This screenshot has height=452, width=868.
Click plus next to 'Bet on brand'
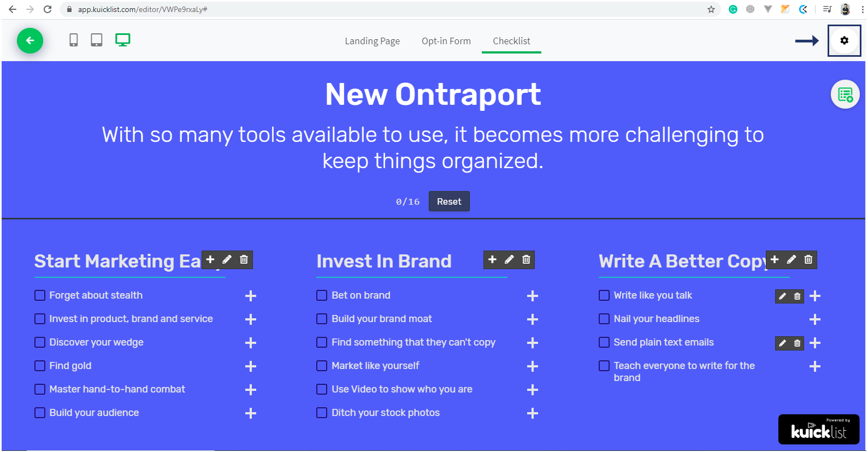(533, 296)
